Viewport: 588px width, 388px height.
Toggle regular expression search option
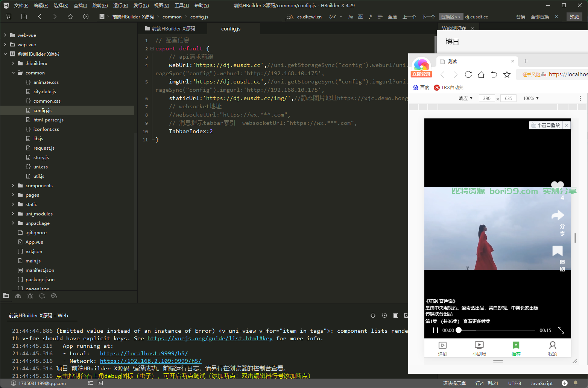coord(371,17)
